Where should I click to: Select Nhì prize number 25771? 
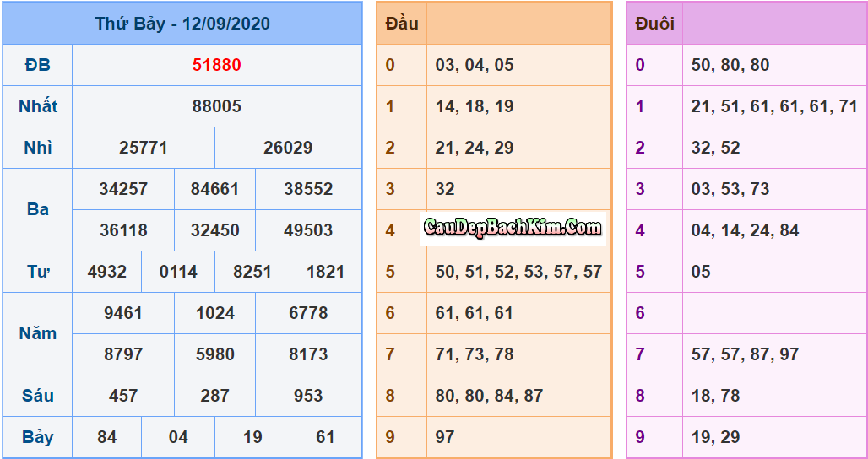click(x=143, y=148)
